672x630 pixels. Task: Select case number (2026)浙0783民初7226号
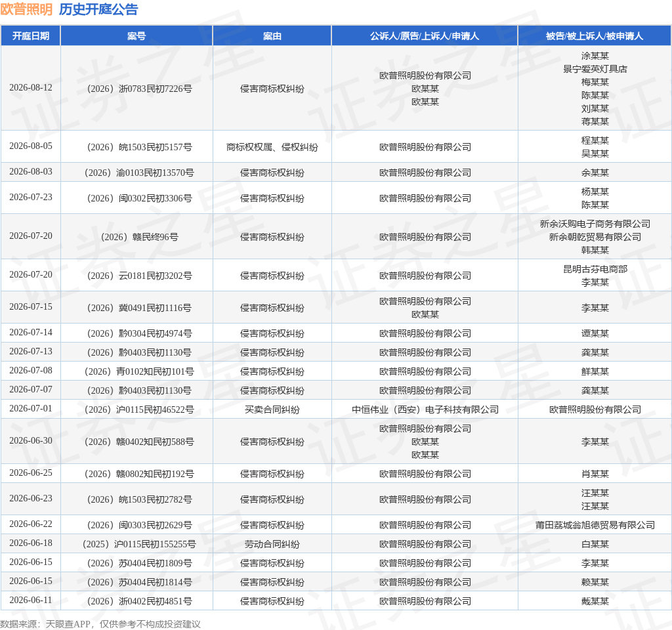[x=139, y=89]
